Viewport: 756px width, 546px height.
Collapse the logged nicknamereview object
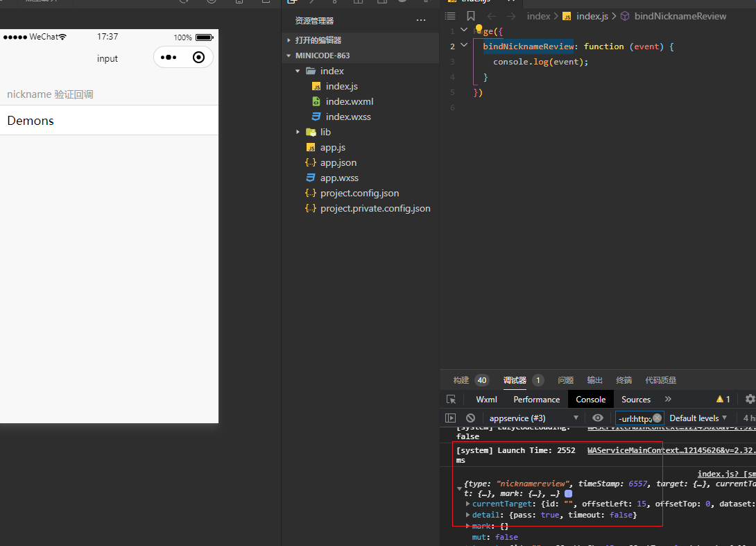(x=459, y=488)
